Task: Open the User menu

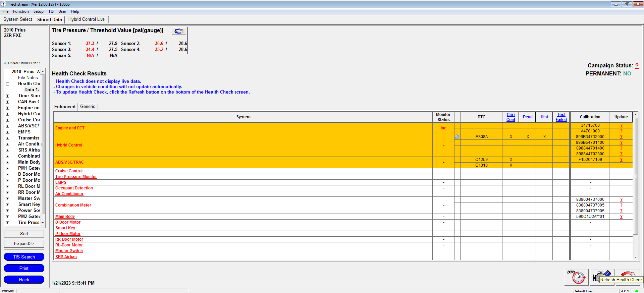Action: [x=62, y=11]
